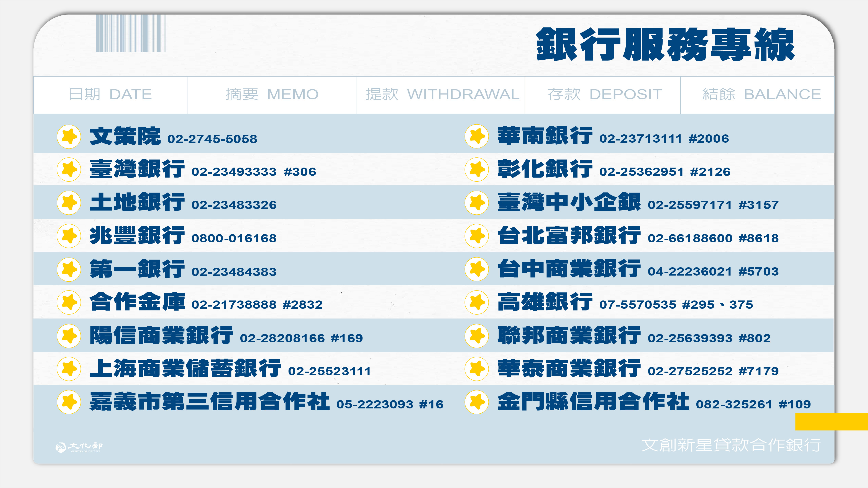Click the star icon beside 聯邦商業銀行
The height and width of the screenshot is (488, 868).
click(477, 336)
